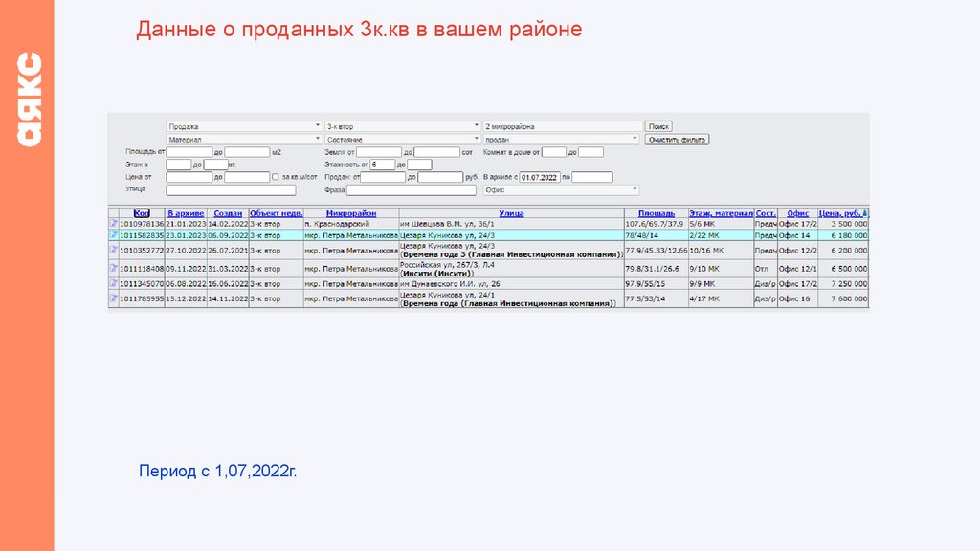This screenshot has height=551, width=980.
Task: Sort table by 'В архиве' column
Action: [186, 213]
